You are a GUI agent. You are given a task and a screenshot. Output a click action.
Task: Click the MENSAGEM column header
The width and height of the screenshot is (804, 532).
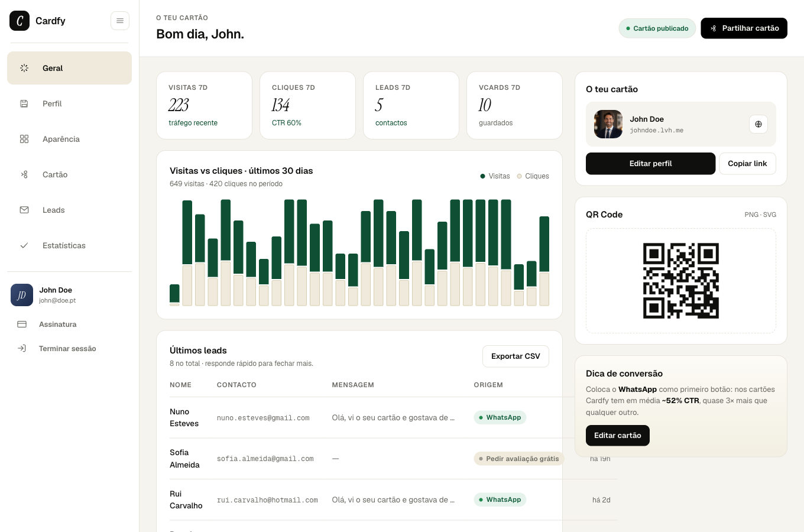click(353, 385)
